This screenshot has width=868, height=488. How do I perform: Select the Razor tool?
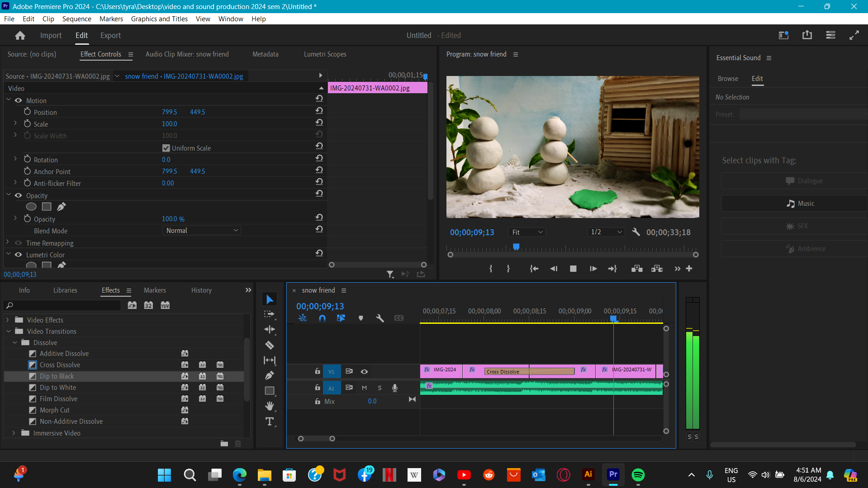pyautogui.click(x=270, y=345)
